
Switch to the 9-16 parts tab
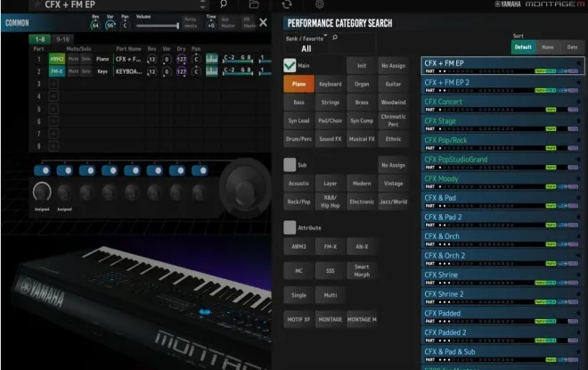62,39
